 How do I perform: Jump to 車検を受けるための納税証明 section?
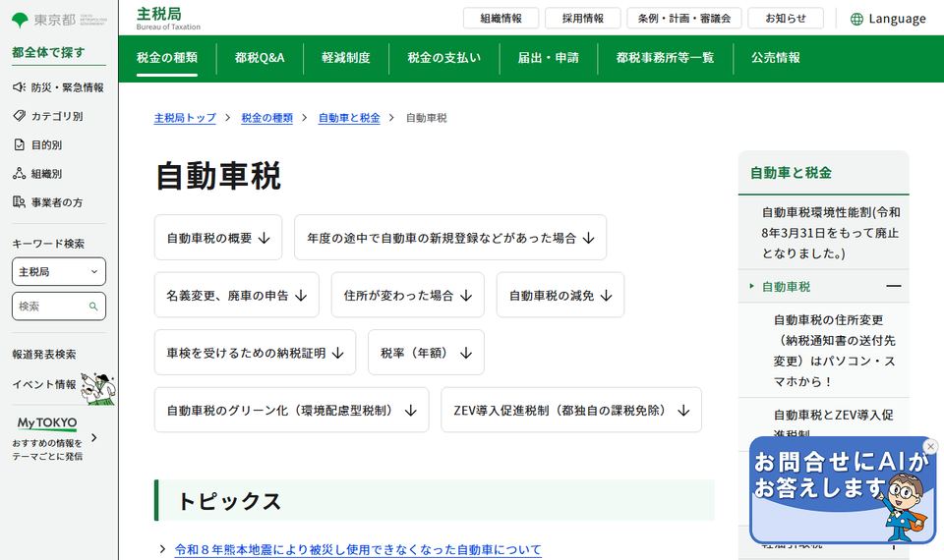(x=256, y=353)
